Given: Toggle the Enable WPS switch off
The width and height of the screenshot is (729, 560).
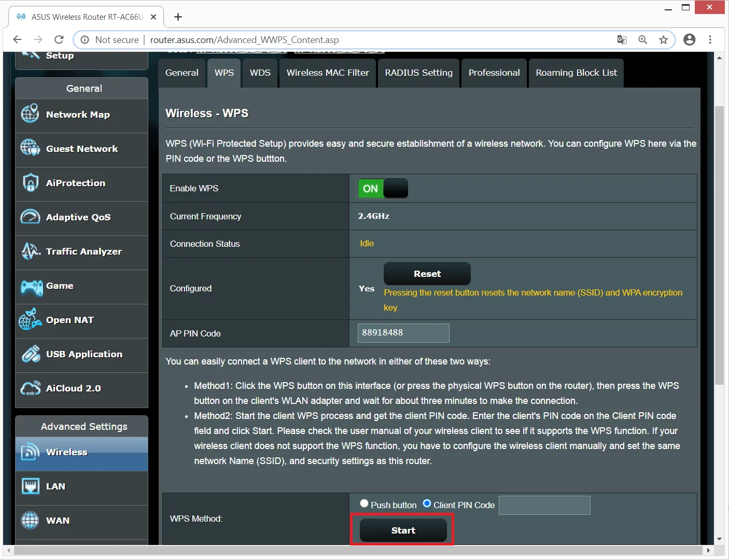Looking at the screenshot, I should 383,188.
